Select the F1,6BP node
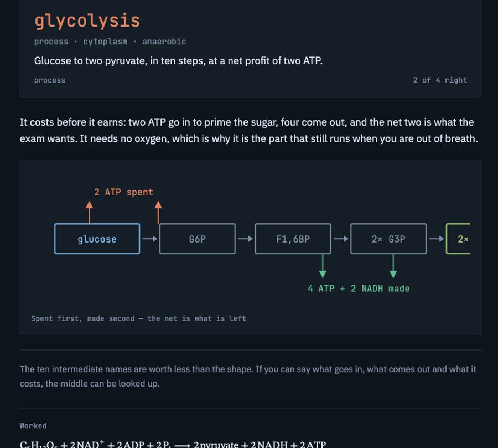This screenshot has height=448, width=498. click(293, 239)
